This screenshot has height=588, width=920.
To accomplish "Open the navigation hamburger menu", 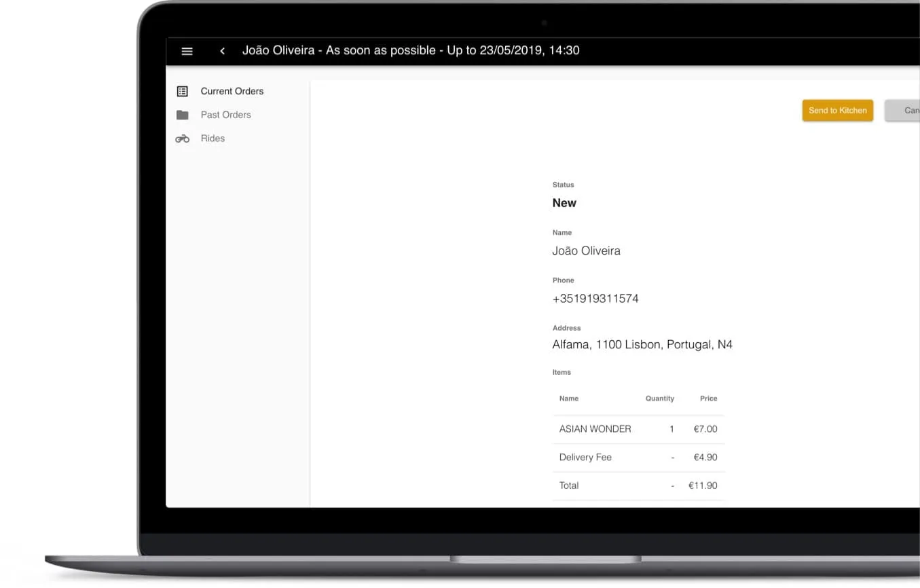I will 187,51.
